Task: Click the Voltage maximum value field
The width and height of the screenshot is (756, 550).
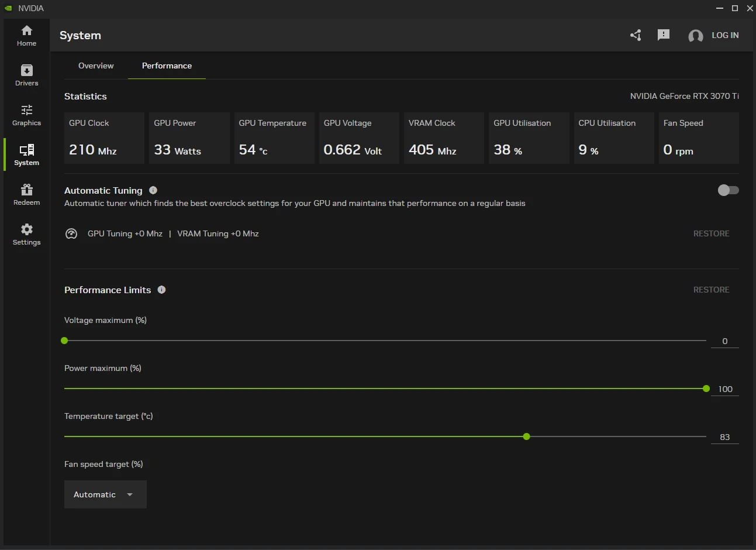Action: point(725,341)
